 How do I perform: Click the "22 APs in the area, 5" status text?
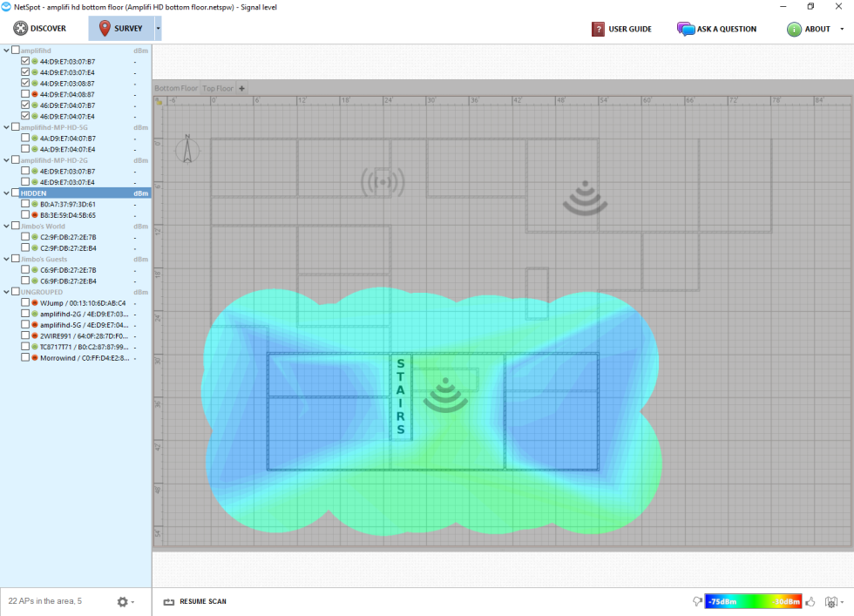(44, 600)
